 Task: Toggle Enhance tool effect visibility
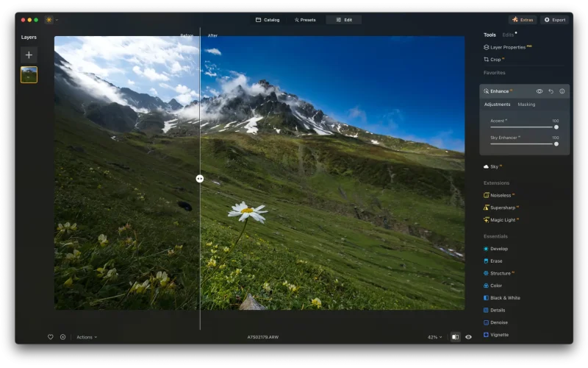tap(539, 91)
